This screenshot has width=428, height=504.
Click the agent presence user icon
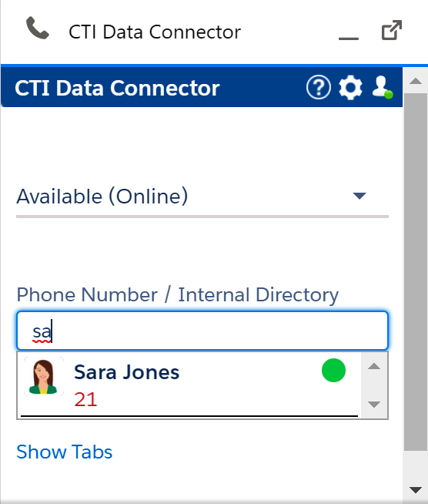[x=383, y=87]
